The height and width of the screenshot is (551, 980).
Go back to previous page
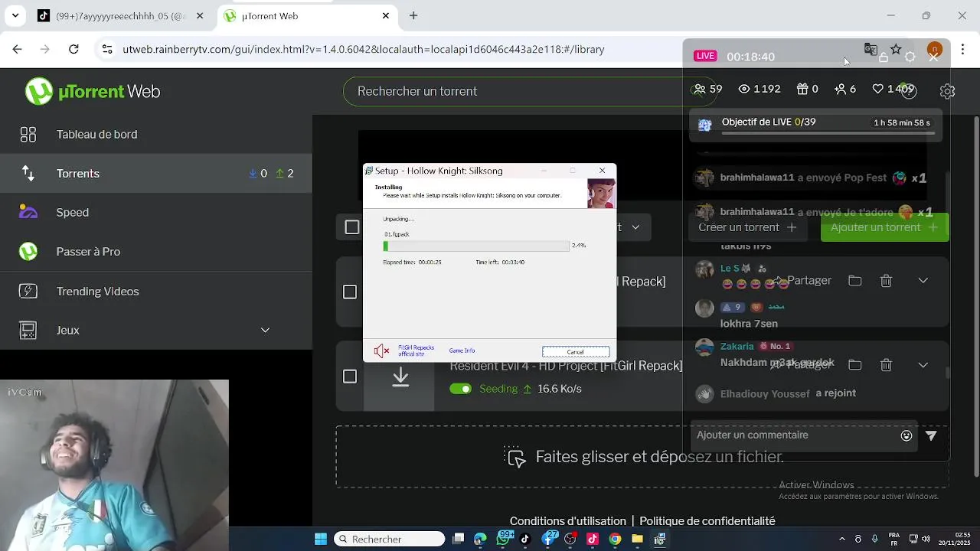click(x=17, y=49)
